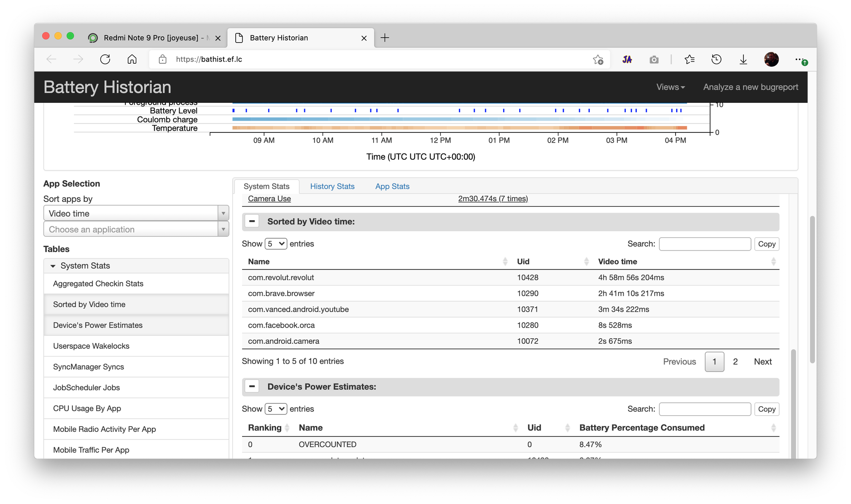Click the browser reload icon

[105, 59]
